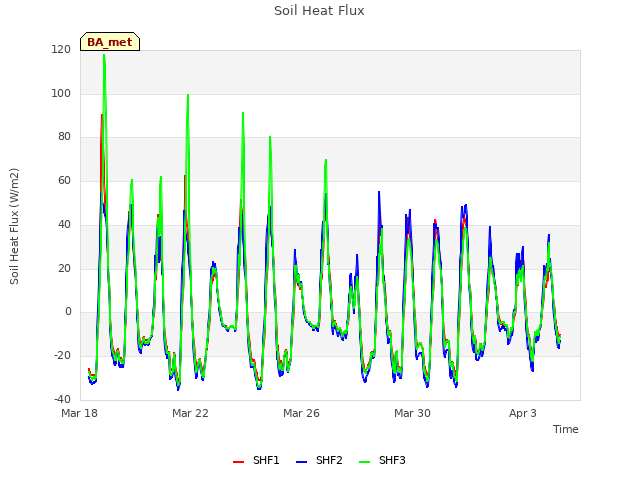This screenshot has height=480, width=640.
Task: Click the 80 y-axis tick label
Action: coord(64,137)
